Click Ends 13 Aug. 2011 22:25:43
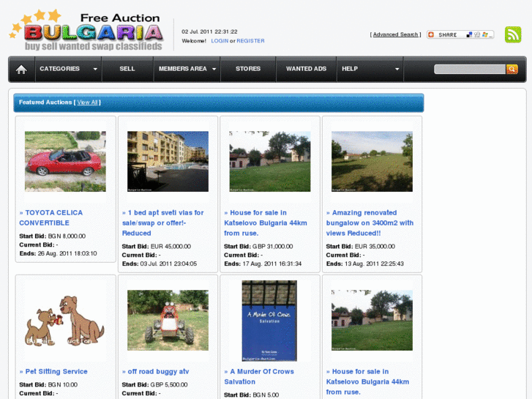The height and width of the screenshot is (399, 532). pos(365,264)
